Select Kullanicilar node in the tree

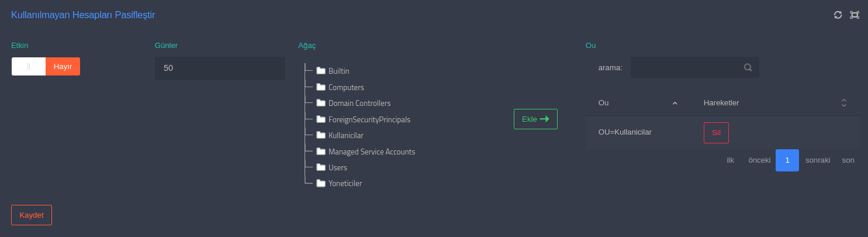(x=345, y=135)
